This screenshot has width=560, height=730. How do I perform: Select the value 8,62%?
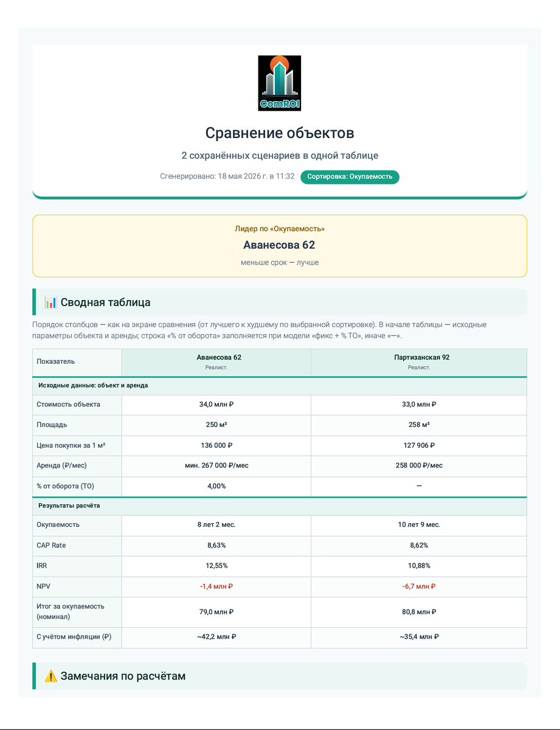point(419,545)
